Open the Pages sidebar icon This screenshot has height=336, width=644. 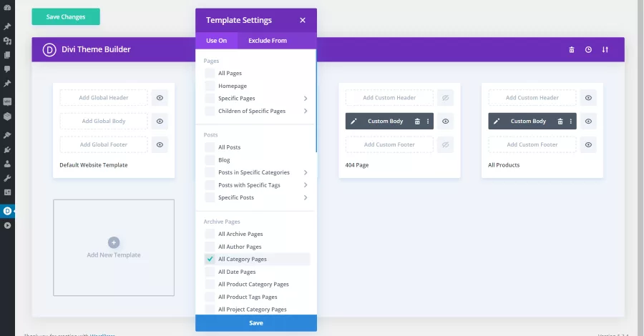point(7,55)
